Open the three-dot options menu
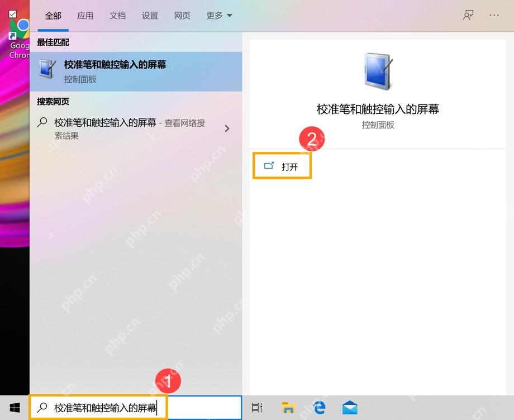514x420 pixels. tap(494, 15)
